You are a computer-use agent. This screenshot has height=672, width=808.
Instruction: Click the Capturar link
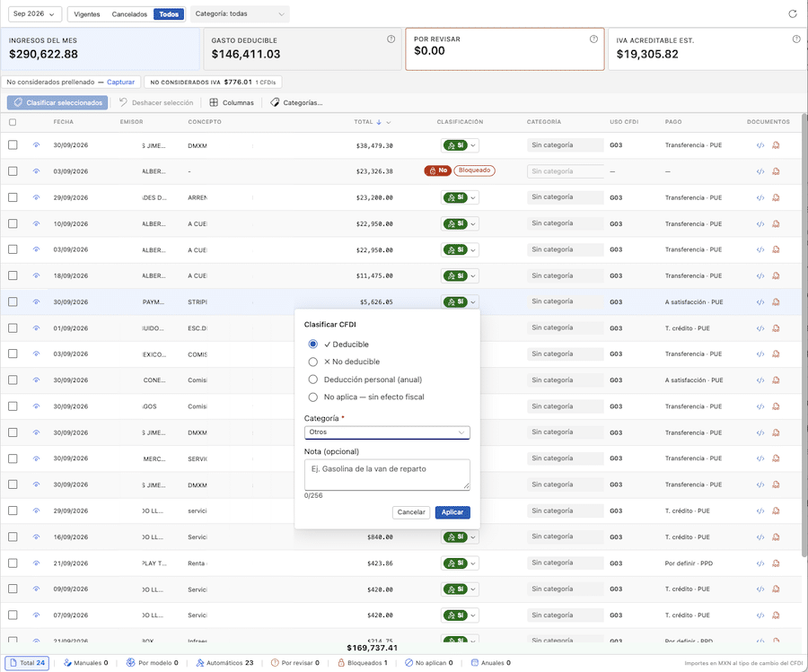(x=120, y=83)
